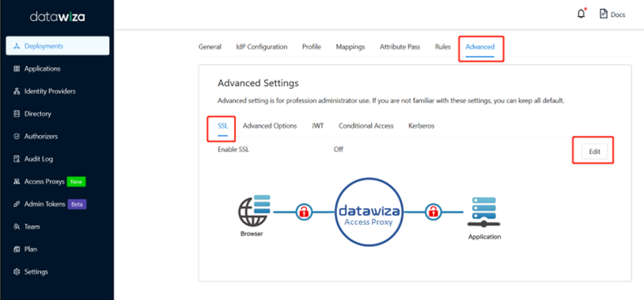This screenshot has height=300, width=644.
Task: Click the Browser label in diagram
Action: tap(252, 234)
